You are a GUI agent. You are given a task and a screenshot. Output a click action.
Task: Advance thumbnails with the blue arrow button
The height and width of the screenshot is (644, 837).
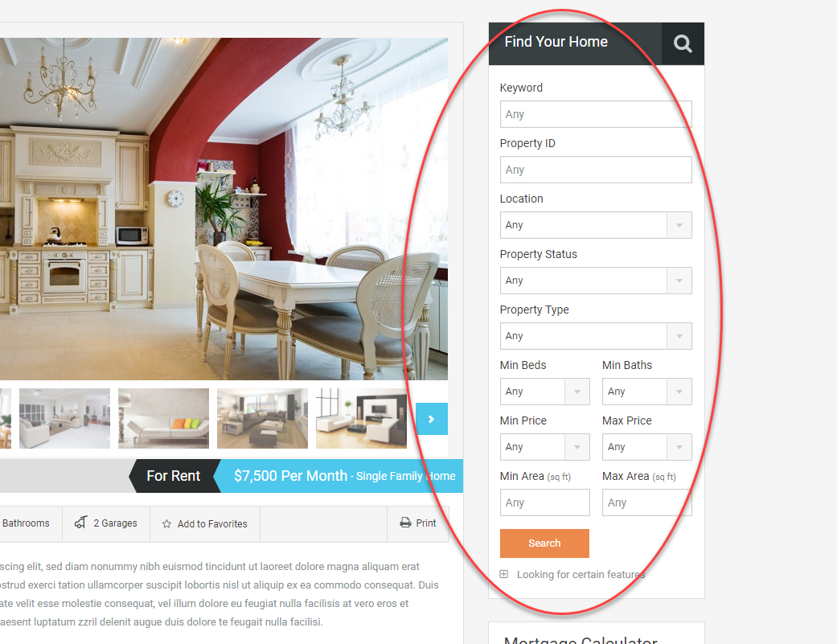(431, 419)
